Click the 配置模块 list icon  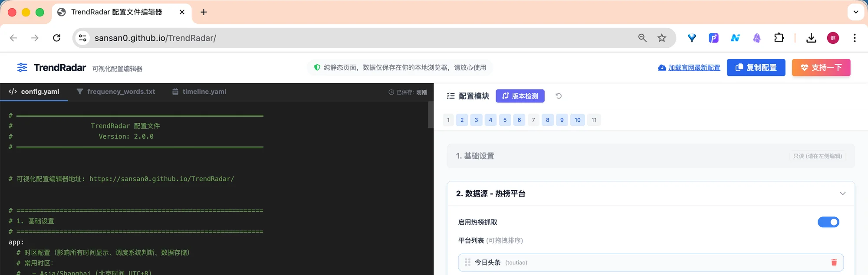pos(450,96)
